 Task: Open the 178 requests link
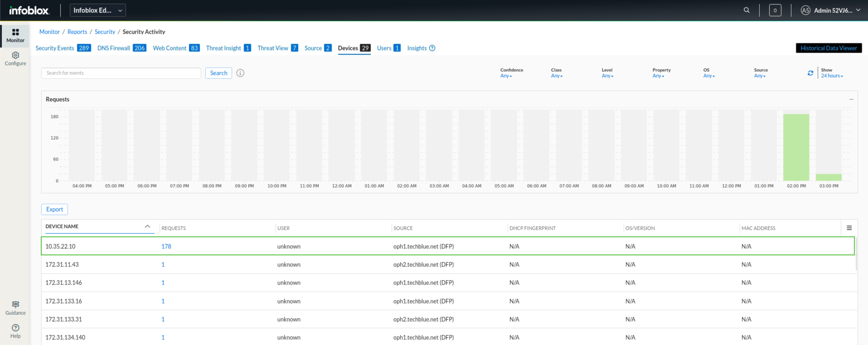(x=166, y=246)
